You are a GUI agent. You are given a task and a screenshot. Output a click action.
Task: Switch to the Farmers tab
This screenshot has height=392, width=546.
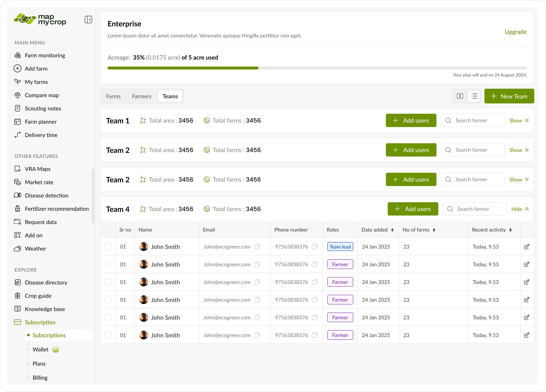[141, 96]
